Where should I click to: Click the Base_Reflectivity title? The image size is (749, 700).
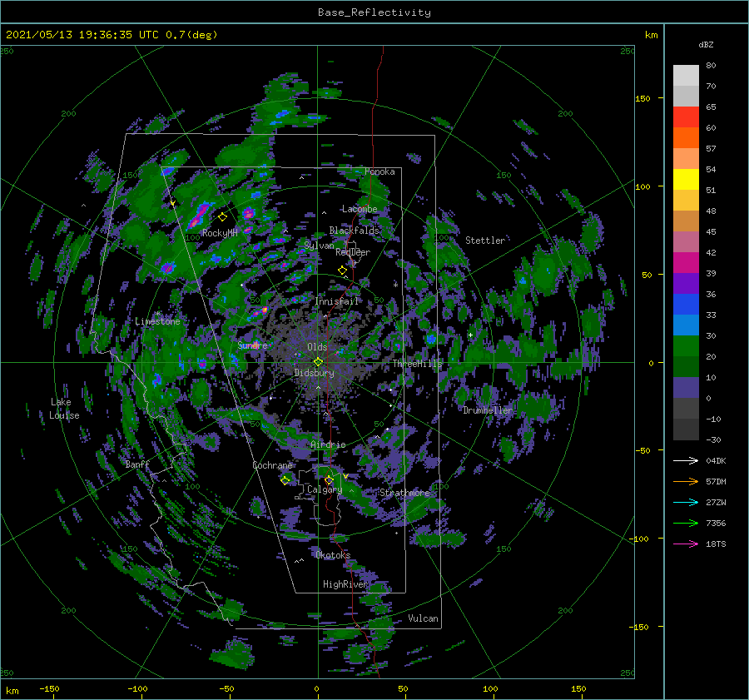(x=374, y=12)
